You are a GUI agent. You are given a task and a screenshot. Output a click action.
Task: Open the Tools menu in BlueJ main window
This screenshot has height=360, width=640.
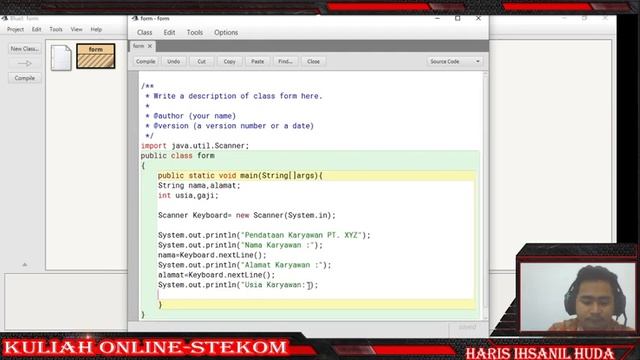pos(56,29)
